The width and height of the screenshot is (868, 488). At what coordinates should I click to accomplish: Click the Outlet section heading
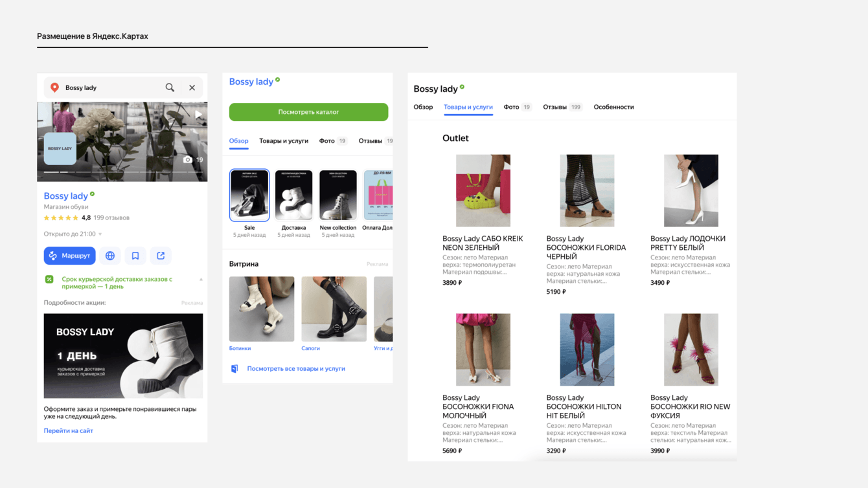pos(455,139)
